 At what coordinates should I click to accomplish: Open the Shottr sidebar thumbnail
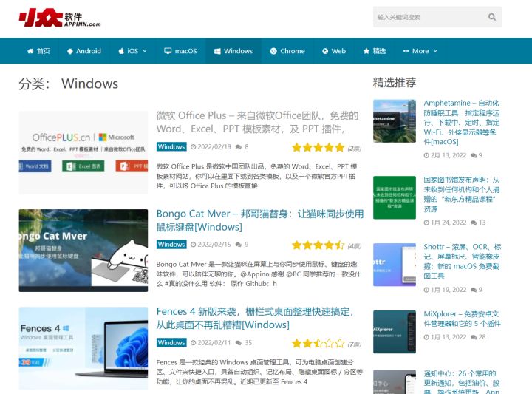[395, 265]
